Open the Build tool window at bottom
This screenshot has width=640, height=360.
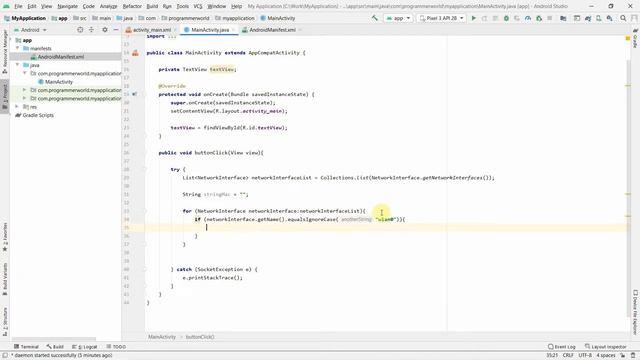(x=55, y=347)
